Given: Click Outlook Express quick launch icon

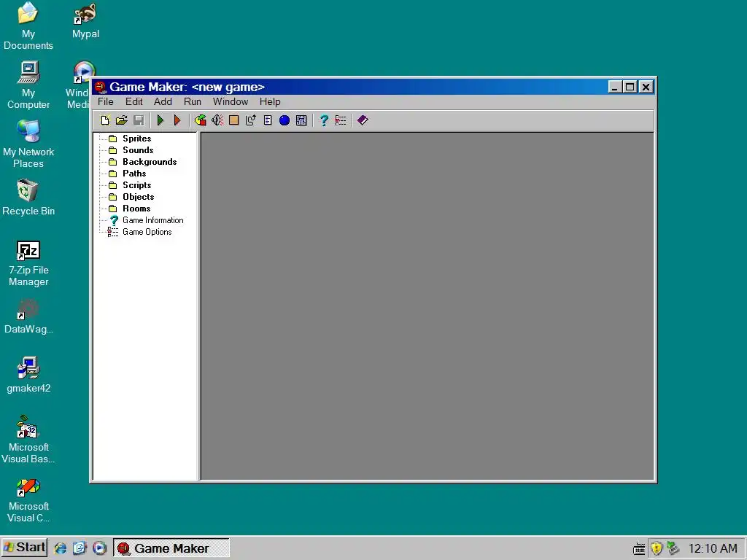Looking at the screenshot, I should (80, 548).
